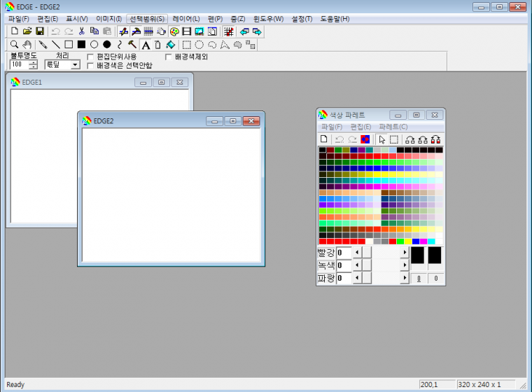532x392 pixels.
Task: Enable the 배경색은 선택안함 checkbox
Action: point(90,66)
